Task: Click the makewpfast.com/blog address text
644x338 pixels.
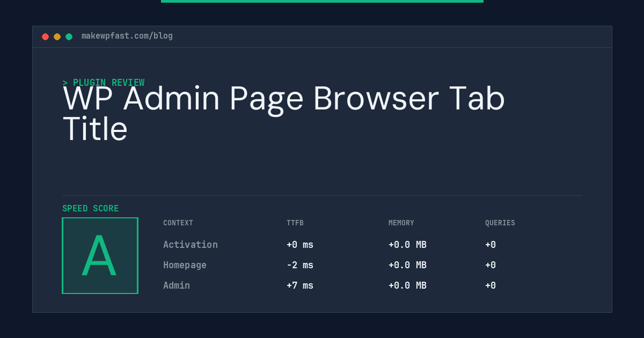Action: pyautogui.click(x=127, y=36)
